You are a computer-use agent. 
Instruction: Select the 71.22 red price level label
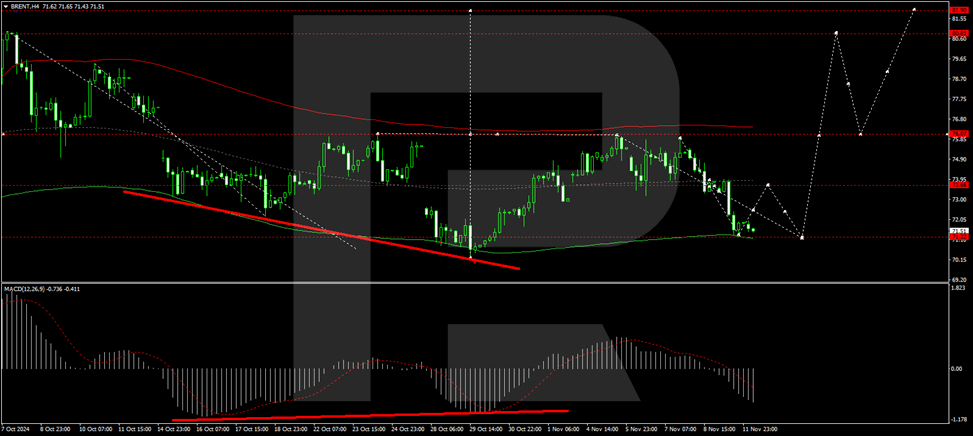(959, 237)
